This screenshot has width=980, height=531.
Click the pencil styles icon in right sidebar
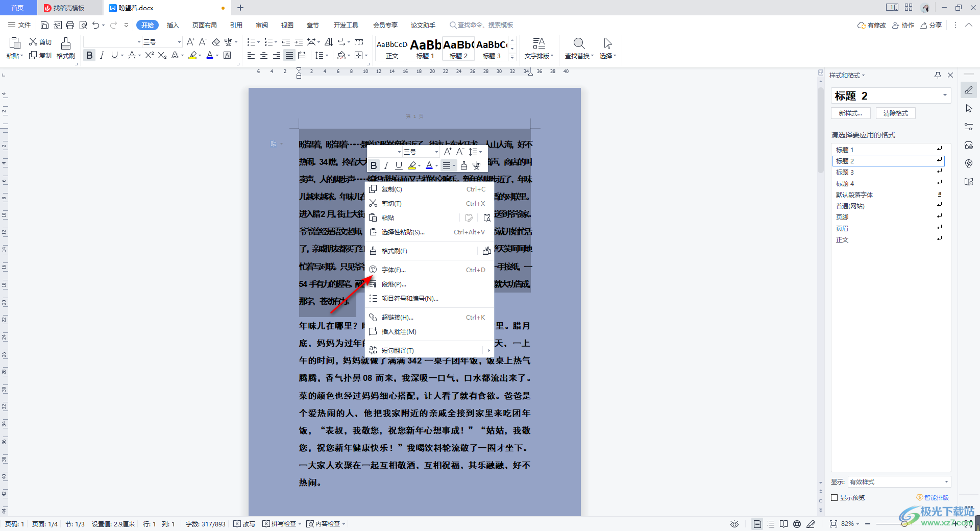(x=969, y=90)
